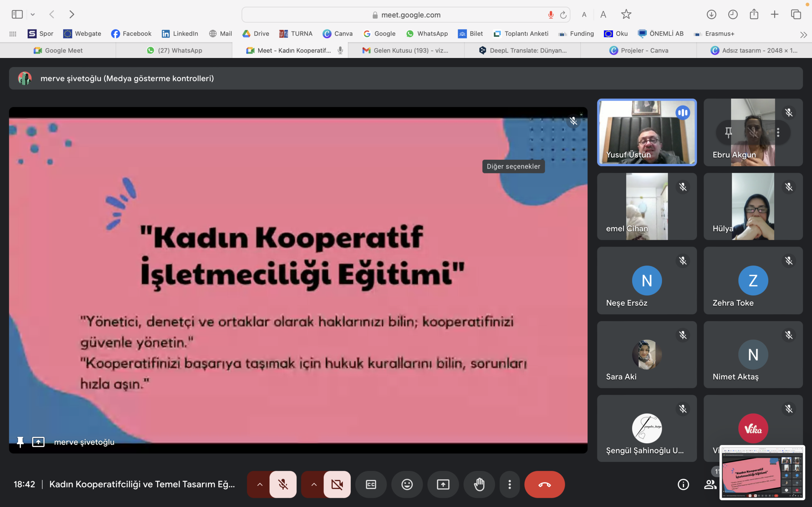Open Safari sidebar dropdown chevron
This screenshot has width=812, height=507.
(x=33, y=15)
